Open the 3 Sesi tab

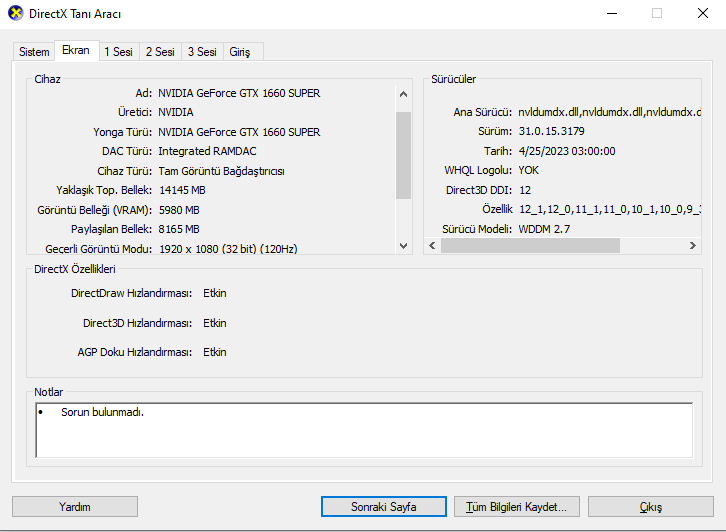click(202, 52)
